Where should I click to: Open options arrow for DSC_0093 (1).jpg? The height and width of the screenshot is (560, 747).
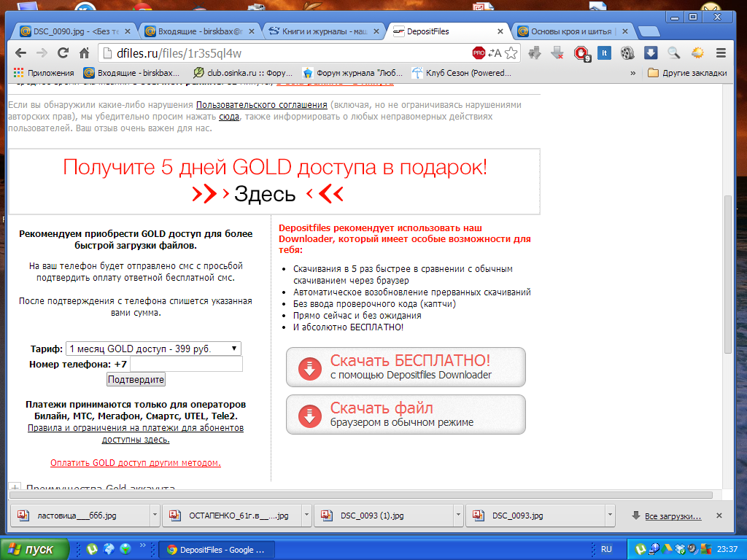tap(458, 516)
